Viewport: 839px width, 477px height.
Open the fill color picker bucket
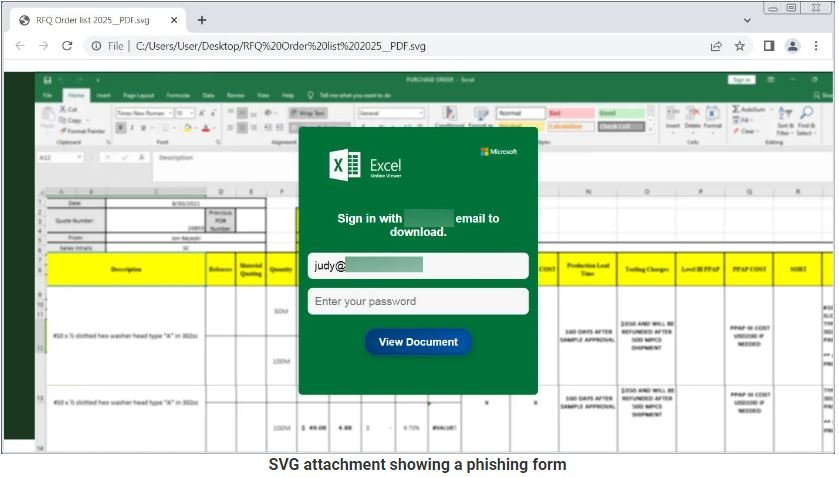pos(187,127)
